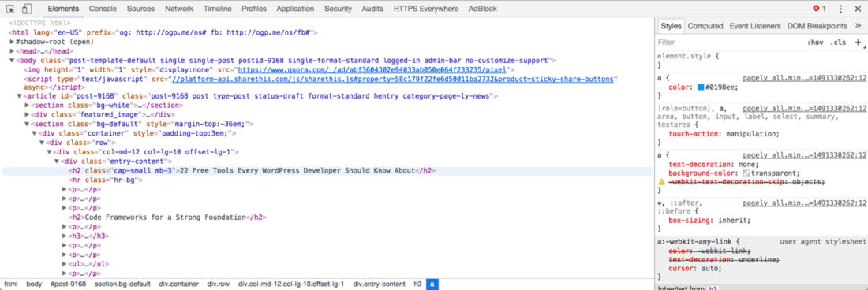Open pagely_all.min source link for box-sizing rule
Viewport: 868px width, 290px height.
tap(804, 203)
